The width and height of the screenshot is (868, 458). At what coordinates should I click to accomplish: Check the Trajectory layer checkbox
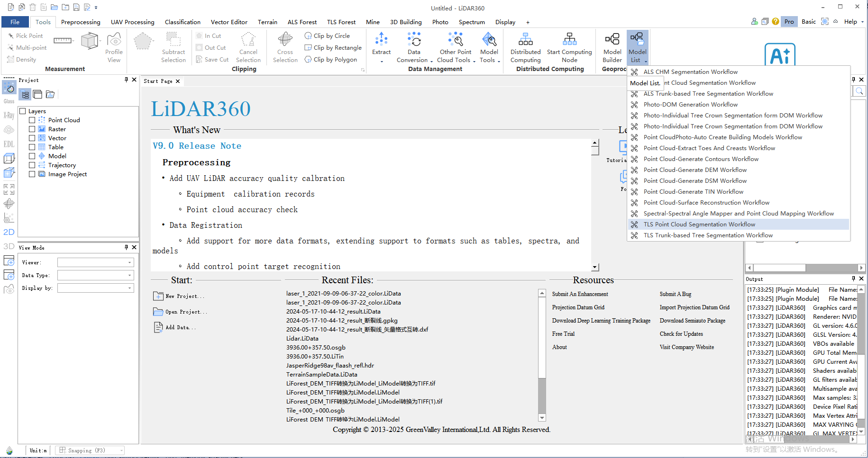pos(32,165)
